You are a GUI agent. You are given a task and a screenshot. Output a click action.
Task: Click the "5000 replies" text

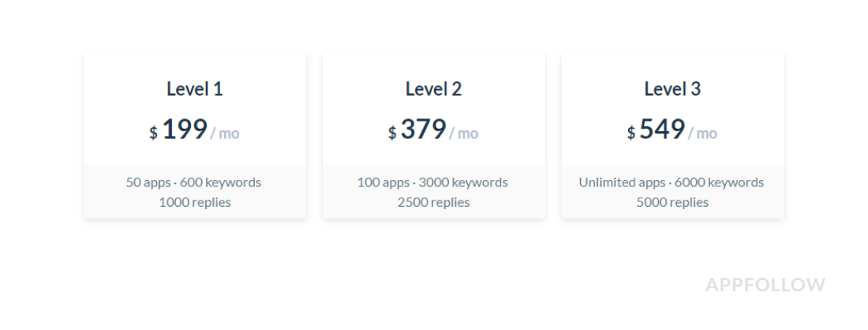[672, 202]
